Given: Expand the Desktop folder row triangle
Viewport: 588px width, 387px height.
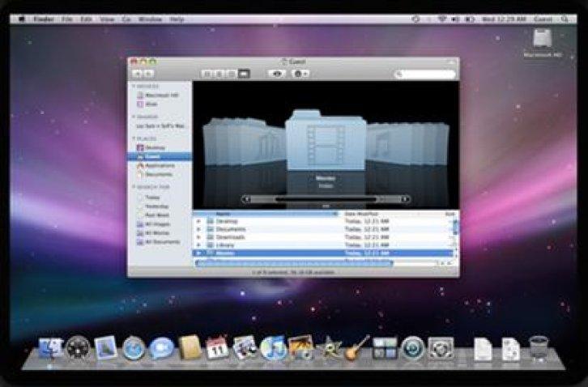Looking at the screenshot, I should [x=198, y=221].
